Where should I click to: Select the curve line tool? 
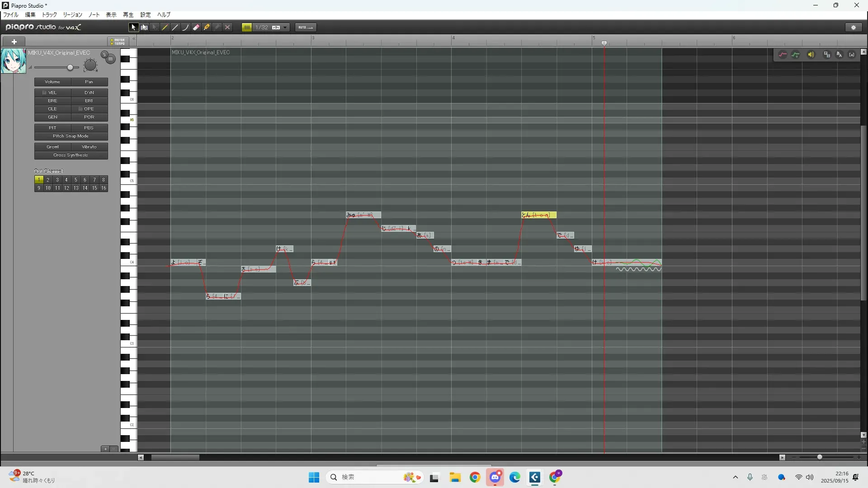185,28
